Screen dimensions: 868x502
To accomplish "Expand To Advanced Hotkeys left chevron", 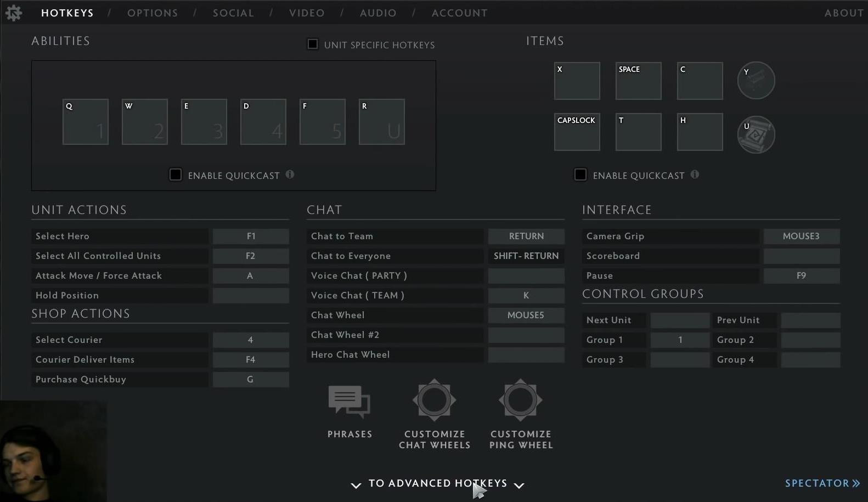I will click(356, 485).
